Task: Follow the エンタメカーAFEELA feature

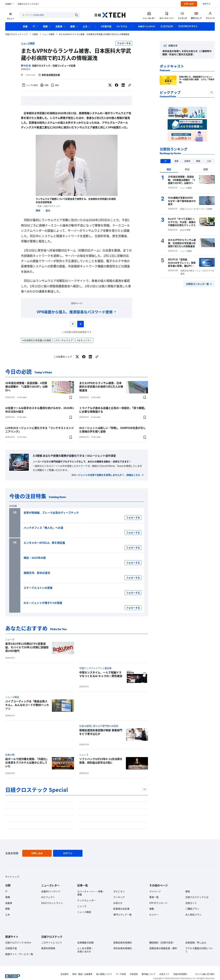Action: pos(133,547)
